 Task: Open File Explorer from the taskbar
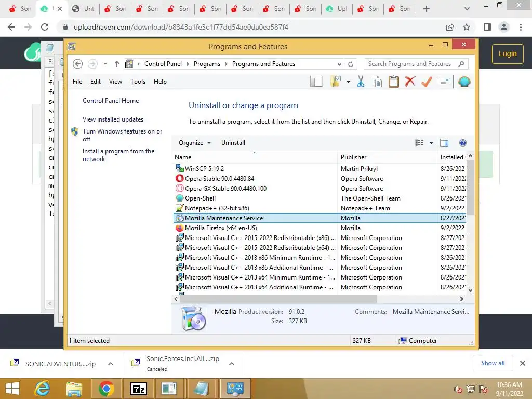click(x=74, y=389)
